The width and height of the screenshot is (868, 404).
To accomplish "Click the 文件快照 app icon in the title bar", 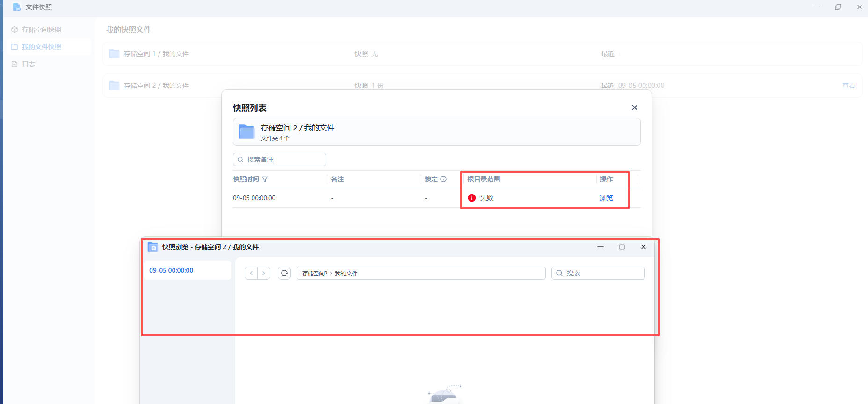I will (x=16, y=7).
